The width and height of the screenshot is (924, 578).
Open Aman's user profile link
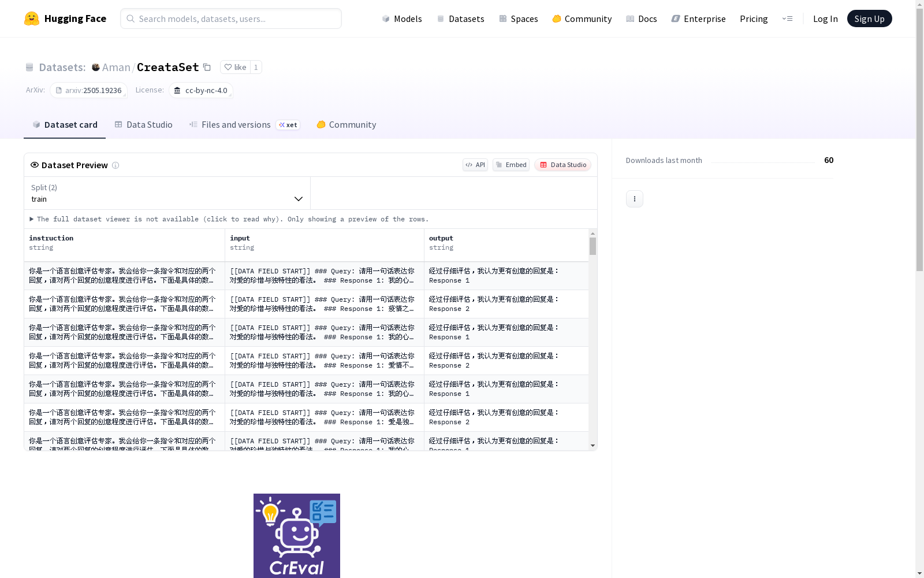tap(116, 67)
